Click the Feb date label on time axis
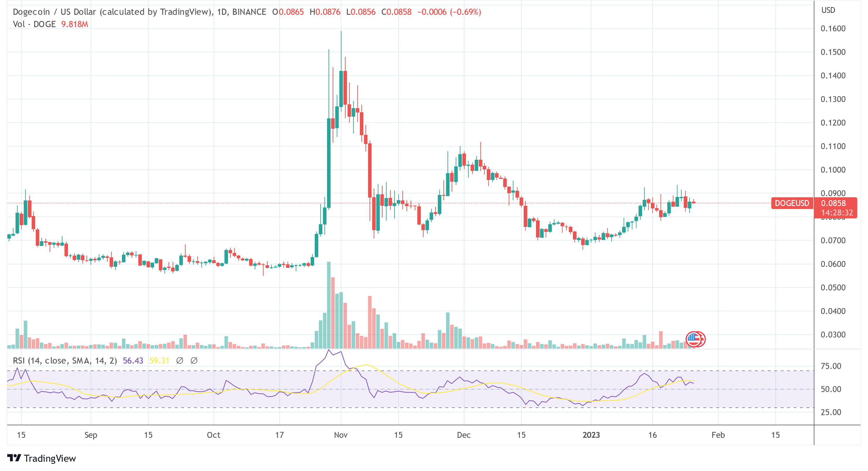Image resolution: width=868 pixels, height=471 pixels. (x=718, y=435)
